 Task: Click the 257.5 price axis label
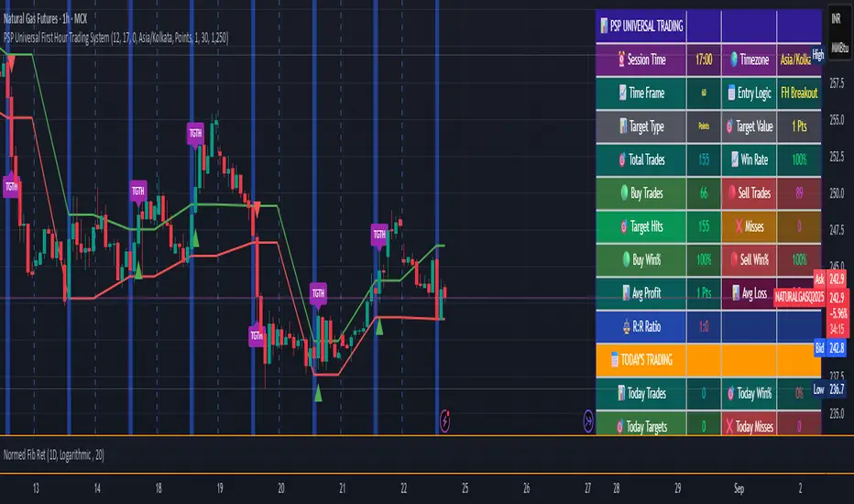tap(837, 82)
